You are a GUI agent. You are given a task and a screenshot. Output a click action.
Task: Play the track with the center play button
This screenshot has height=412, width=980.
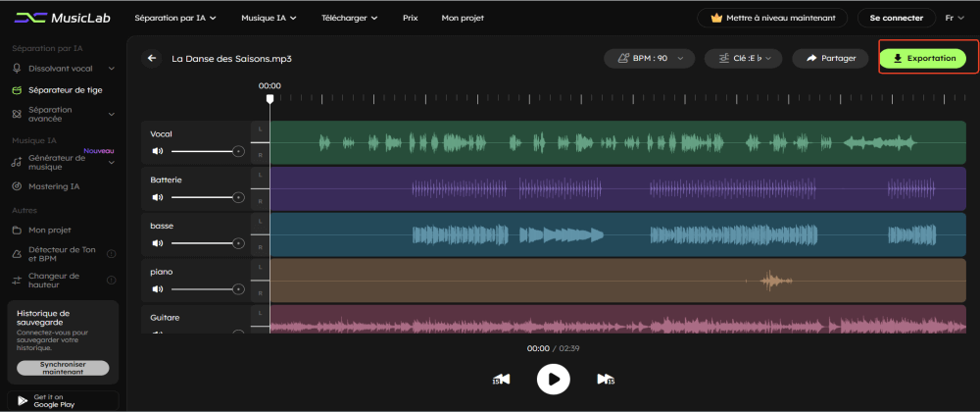(x=554, y=379)
